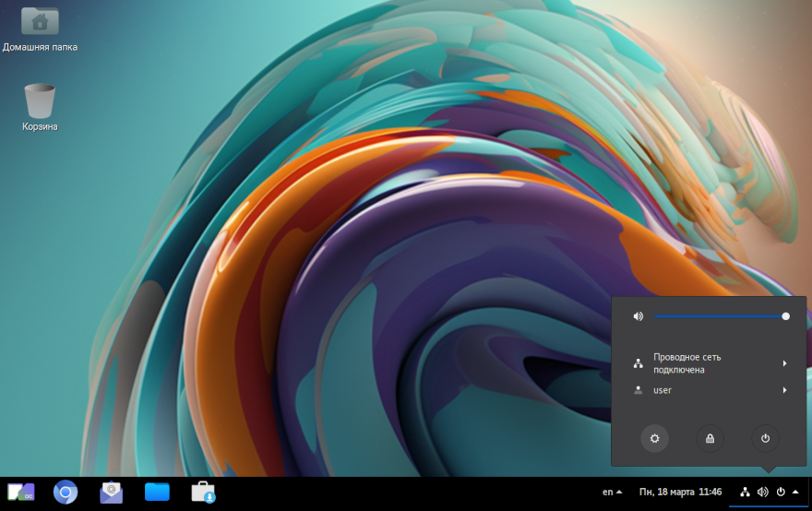
Task: Open the blue file manager icon
Action: (x=157, y=493)
